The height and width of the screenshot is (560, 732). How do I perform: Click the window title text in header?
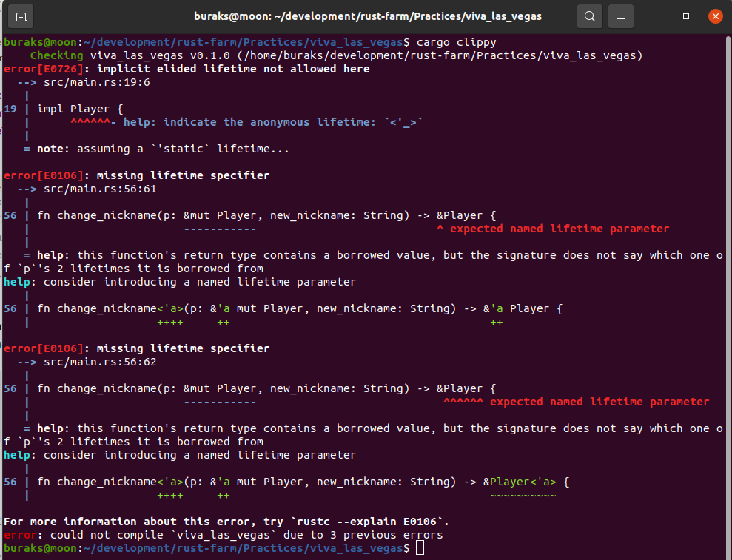pos(368,16)
